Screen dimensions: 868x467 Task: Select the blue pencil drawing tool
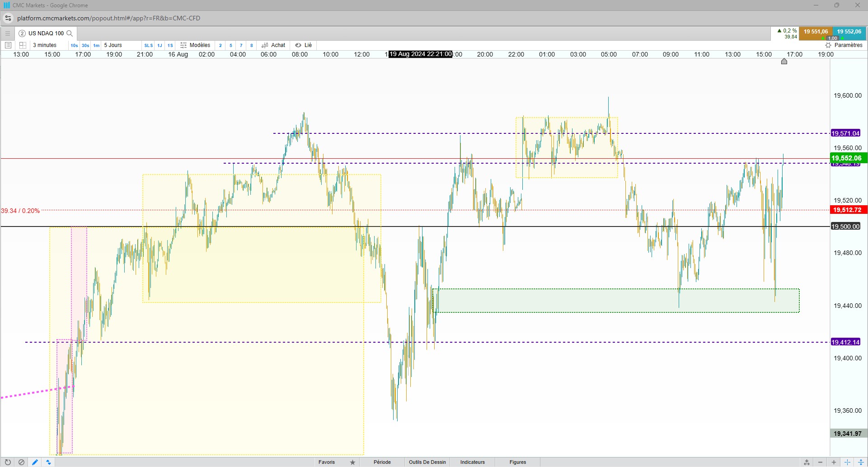pos(35,462)
